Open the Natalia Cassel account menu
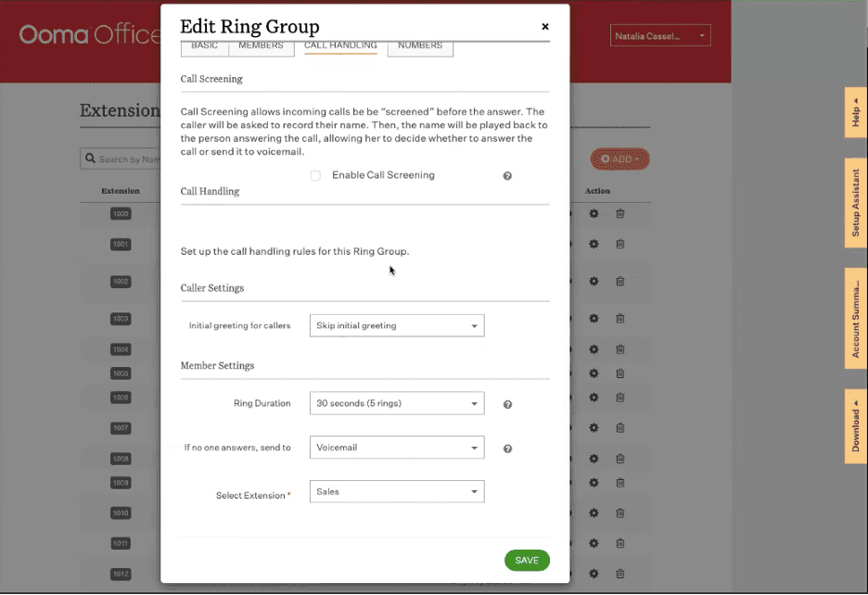The height and width of the screenshot is (595, 868). (660, 36)
